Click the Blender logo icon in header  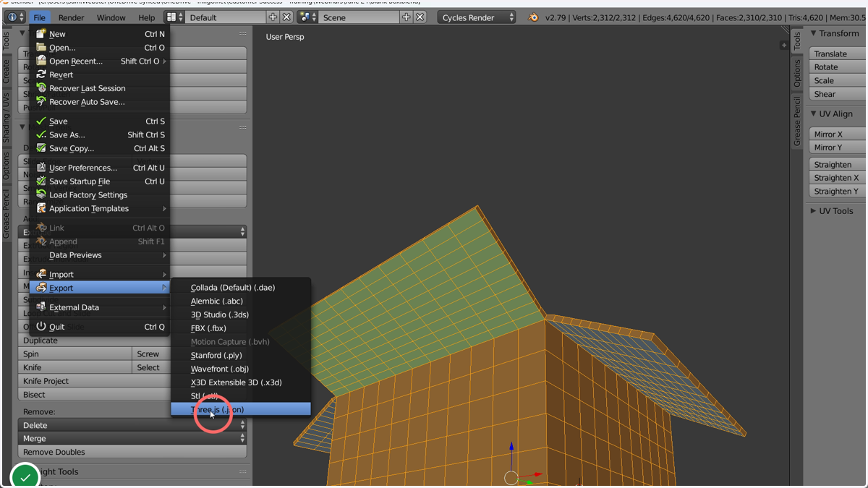point(533,17)
